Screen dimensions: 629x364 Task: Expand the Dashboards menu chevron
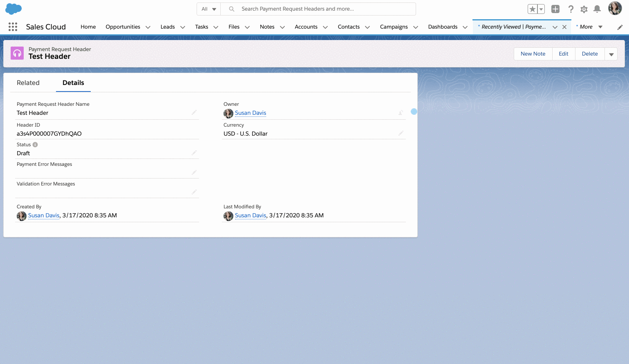[x=465, y=27]
